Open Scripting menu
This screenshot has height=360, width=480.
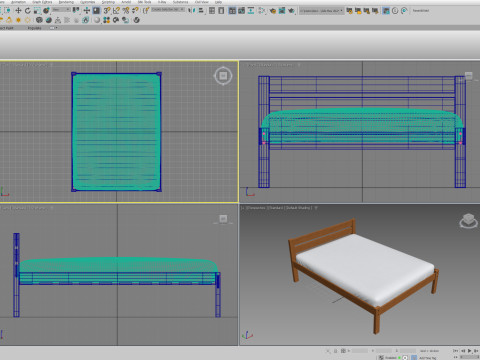coord(108,2)
